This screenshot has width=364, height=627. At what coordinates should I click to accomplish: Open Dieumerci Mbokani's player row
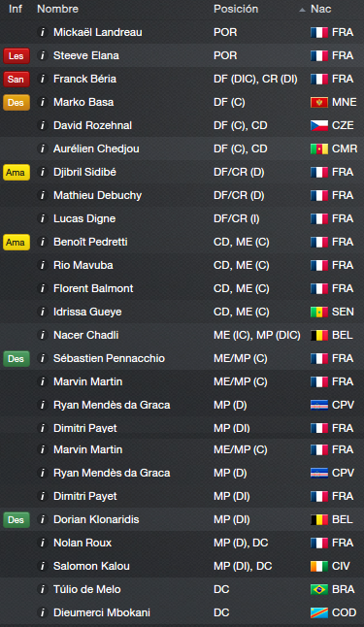tap(182, 612)
